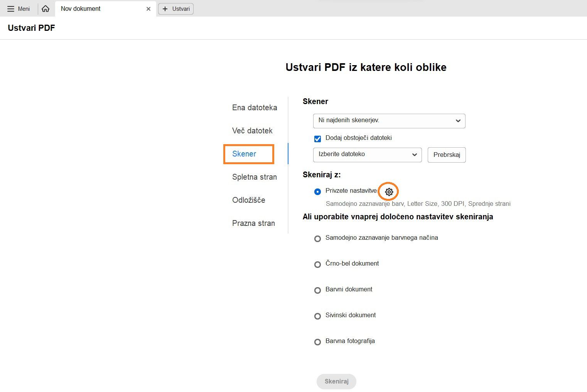Image resolution: width=587 pixels, height=392 pixels.
Task: Select the Barvna fotografija option
Action: click(x=317, y=342)
